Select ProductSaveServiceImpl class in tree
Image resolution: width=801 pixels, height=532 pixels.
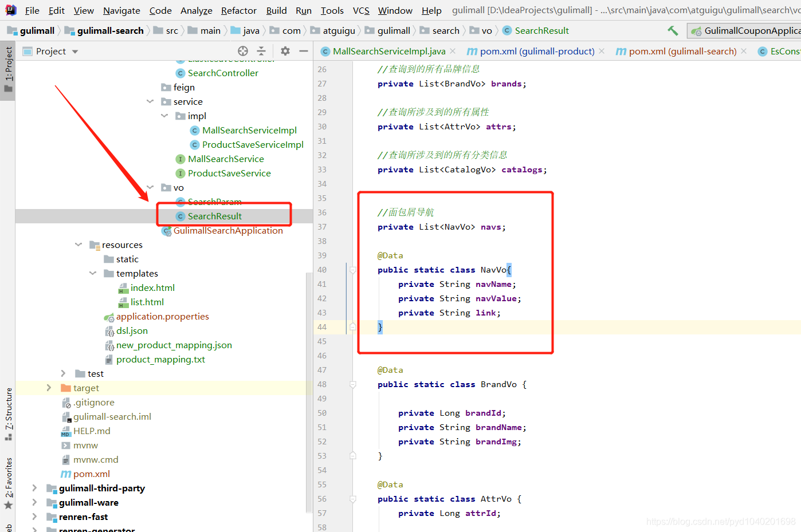[253, 144]
